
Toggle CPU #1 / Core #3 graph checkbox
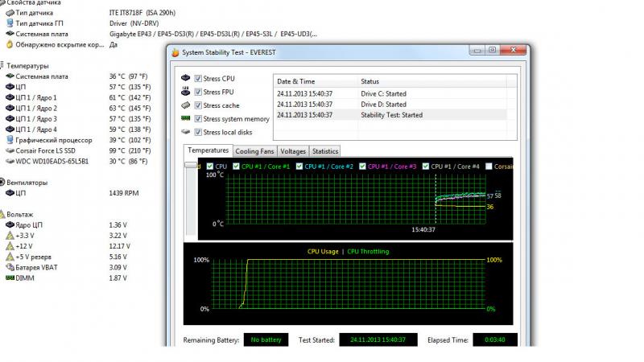pos(363,167)
